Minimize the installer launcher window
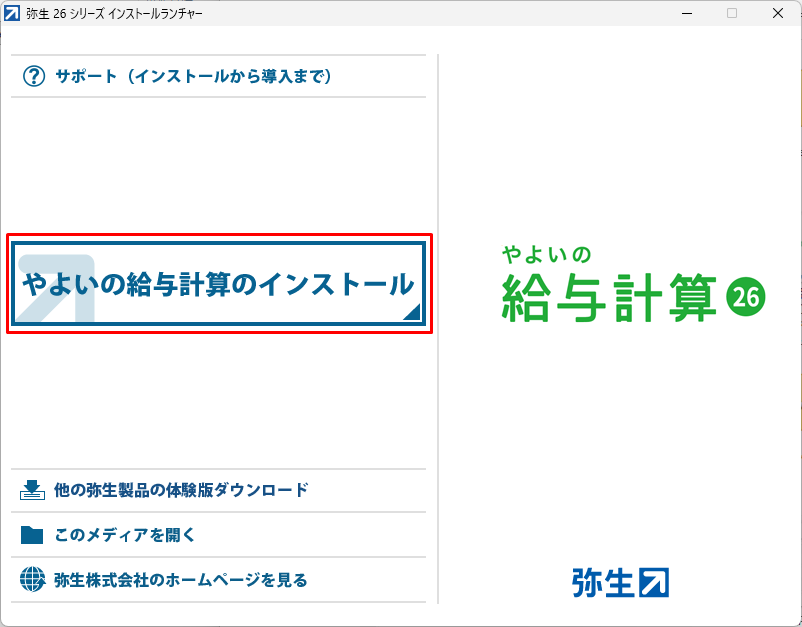The image size is (802, 627). (x=686, y=13)
